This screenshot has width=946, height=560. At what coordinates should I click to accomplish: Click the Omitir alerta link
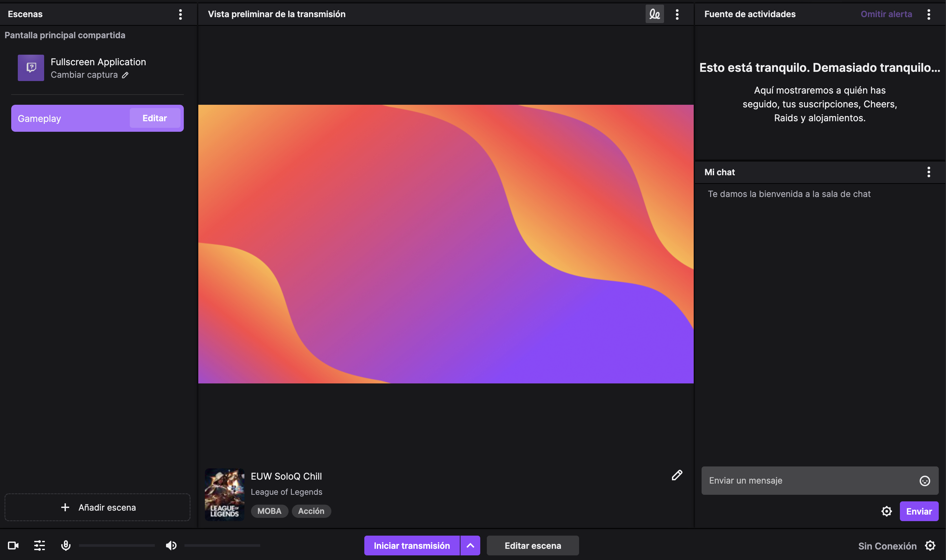[886, 14]
